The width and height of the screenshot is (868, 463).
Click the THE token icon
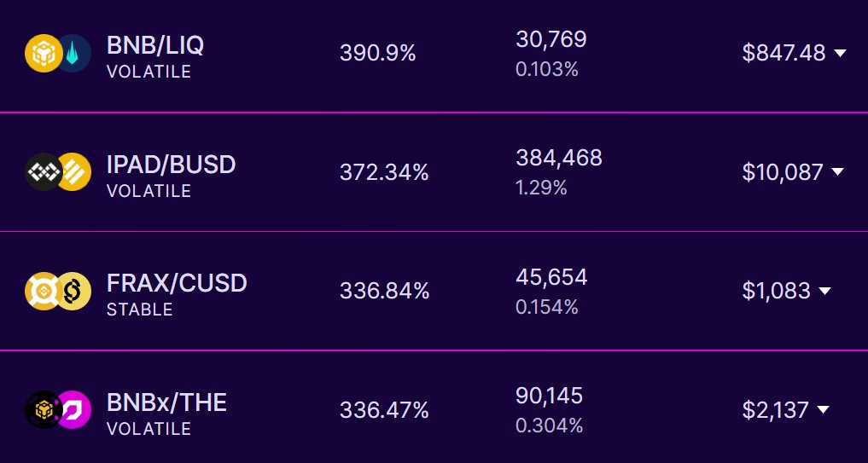coord(75,410)
